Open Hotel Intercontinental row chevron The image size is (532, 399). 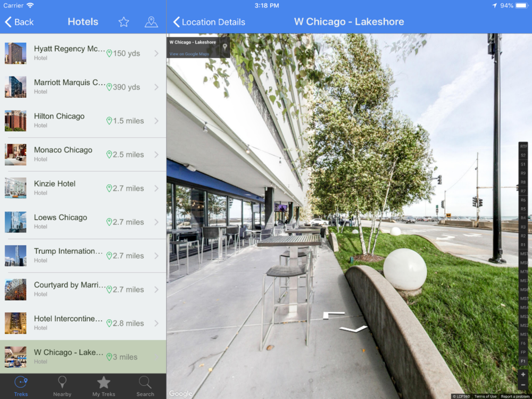pos(156,323)
